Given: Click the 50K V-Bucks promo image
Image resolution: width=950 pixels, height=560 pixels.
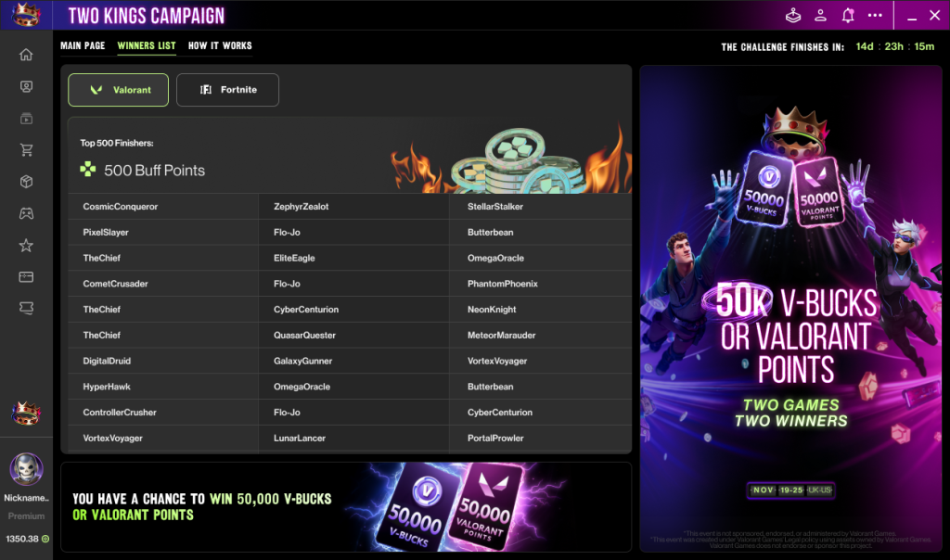Looking at the screenshot, I should [791, 309].
